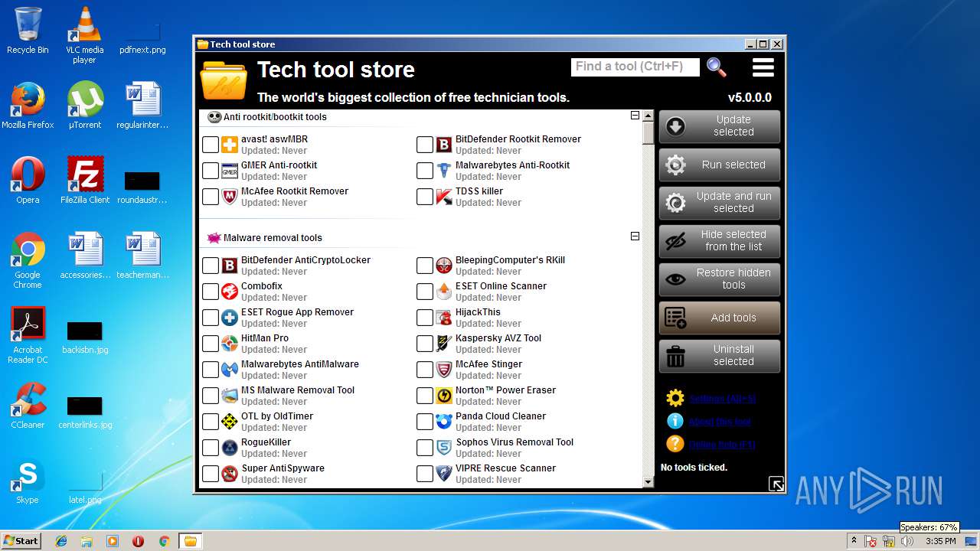The width and height of the screenshot is (980, 551).
Task: Click the MS Malware Removal Tool icon
Action: 230,396
